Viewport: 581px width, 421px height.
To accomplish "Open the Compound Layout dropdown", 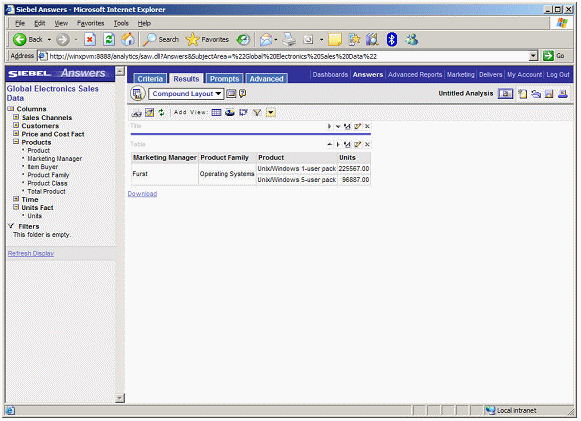I will pyautogui.click(x=186, y=94).
